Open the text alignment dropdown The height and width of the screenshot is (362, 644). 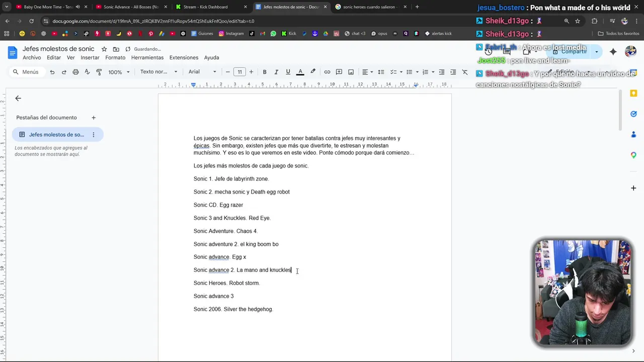pyautogui.click(x=368, y=72)
